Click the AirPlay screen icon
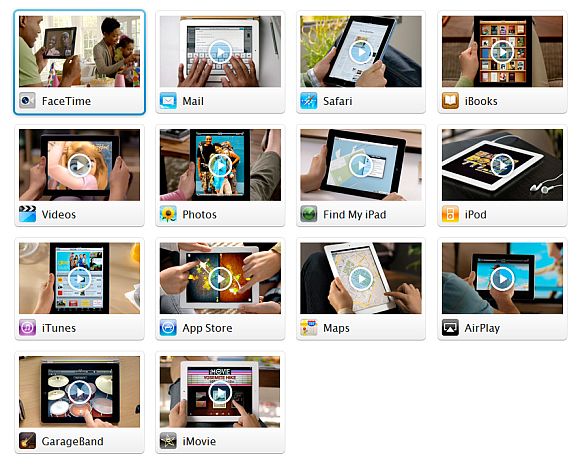This screenshot has height=470, width=580. tap(450, 328)
